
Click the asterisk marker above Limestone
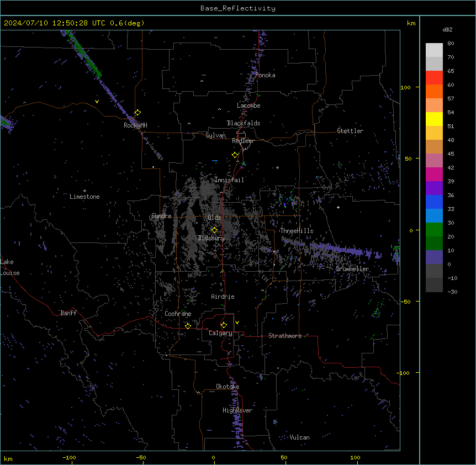pyautogui.click(x=84, y=191)
